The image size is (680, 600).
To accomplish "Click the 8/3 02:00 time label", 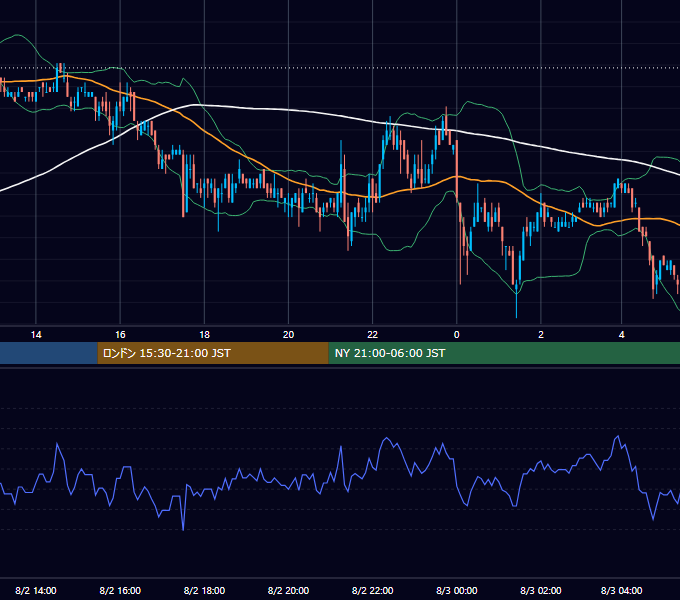I will (541, 590).
